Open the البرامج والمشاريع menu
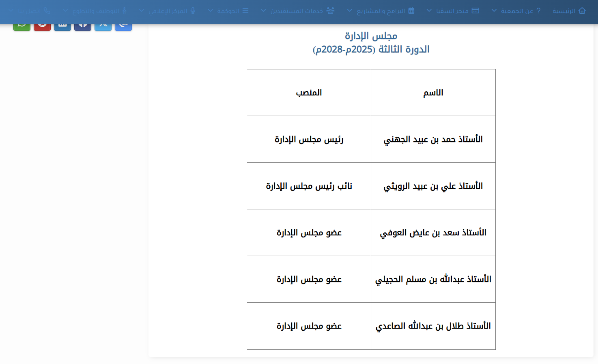The image size is (598, 364). tap(381, 11)
